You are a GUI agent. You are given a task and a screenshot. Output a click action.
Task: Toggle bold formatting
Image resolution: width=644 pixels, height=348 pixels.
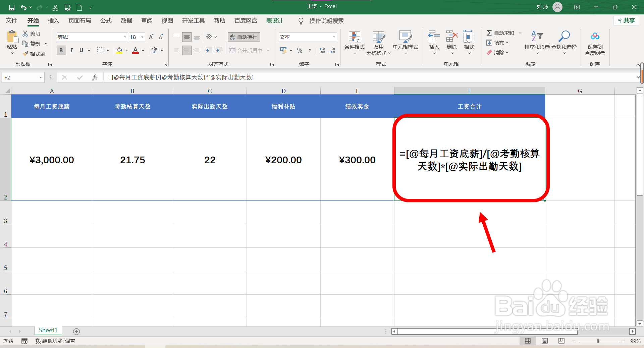click(61, 50)
